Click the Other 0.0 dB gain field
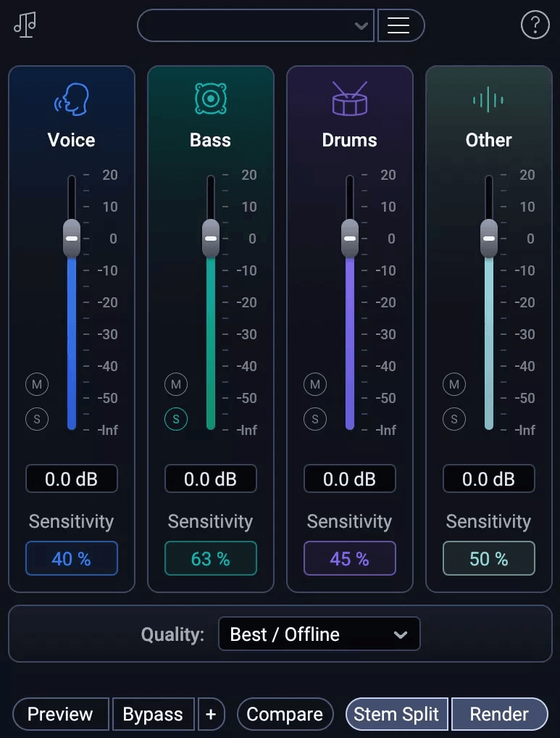560x738 pixels. click(x=489, y=478)
